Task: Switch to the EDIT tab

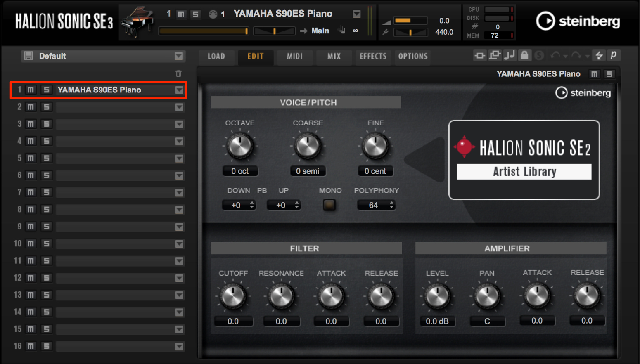Action: (256, 56)
